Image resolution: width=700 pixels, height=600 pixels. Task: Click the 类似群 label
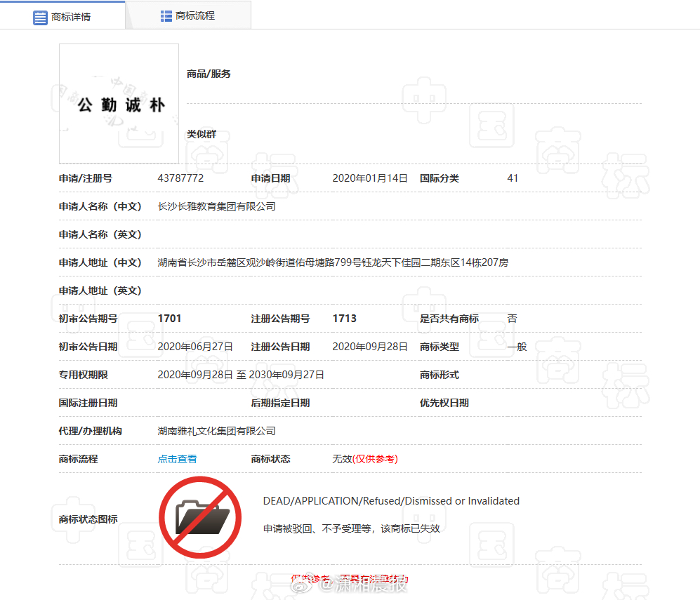(202, 134)
